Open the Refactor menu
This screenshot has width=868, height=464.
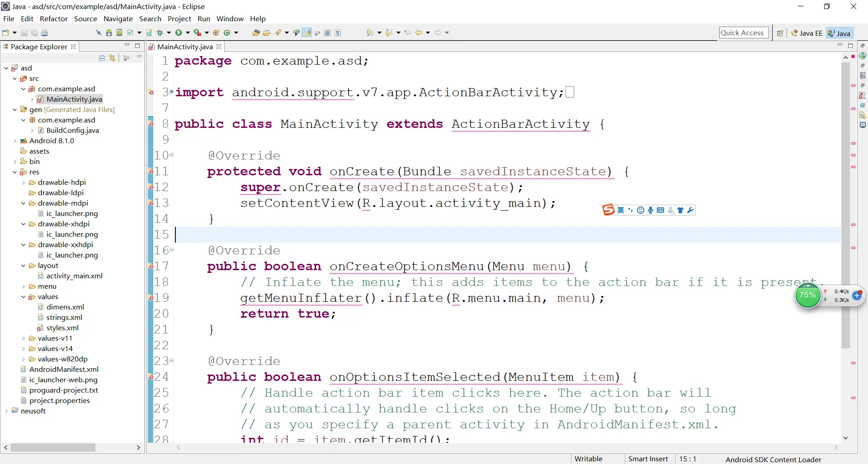53,19
